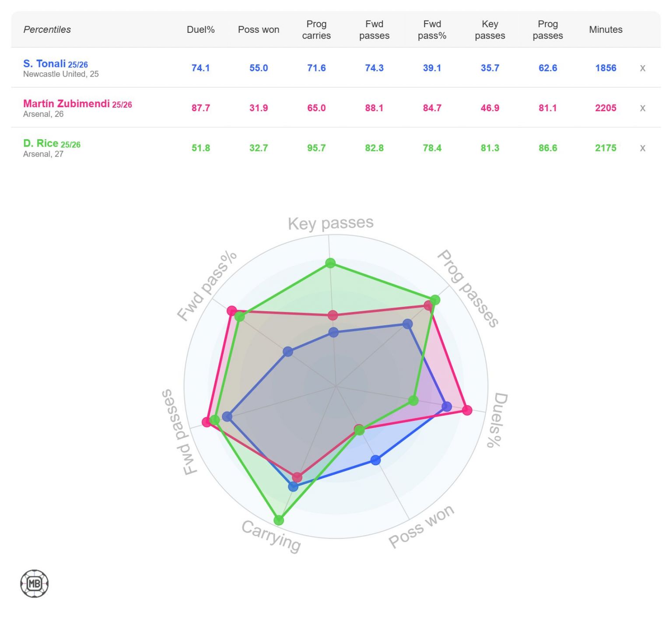672x628 pixels.
Task: Click Tonali's 1856 minutes value
Action: coord(605,68)
